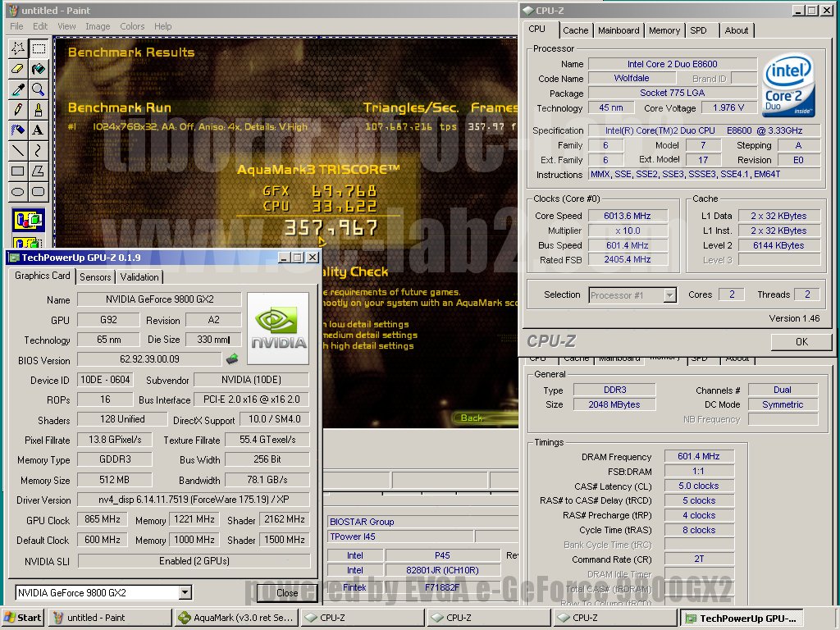Open the Help menu in Paint
Image resolution: width=840 pixels, height=630 pixels.
pyautogui.click(x=163, y=26)
